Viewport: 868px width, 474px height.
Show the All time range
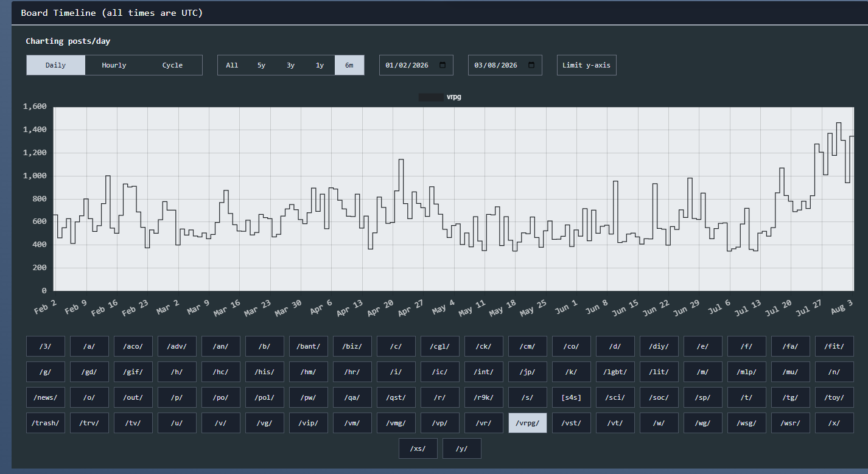click(233, 65)
